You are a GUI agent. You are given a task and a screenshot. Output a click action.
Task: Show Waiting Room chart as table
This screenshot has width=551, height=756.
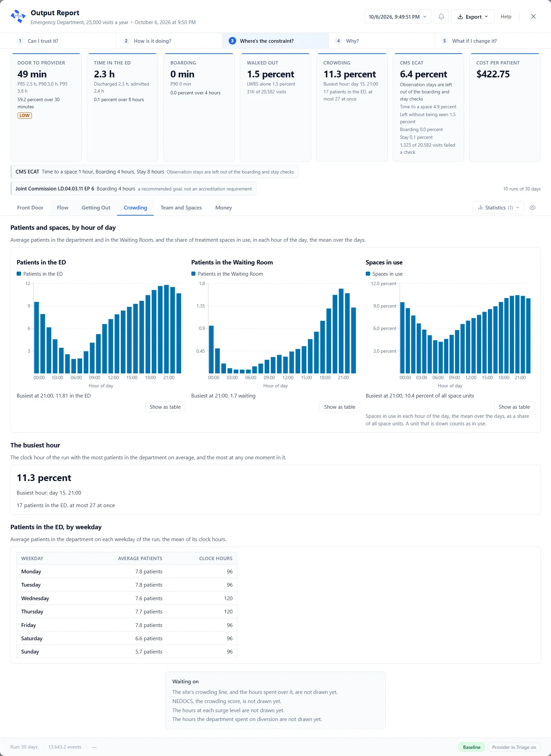340,407
